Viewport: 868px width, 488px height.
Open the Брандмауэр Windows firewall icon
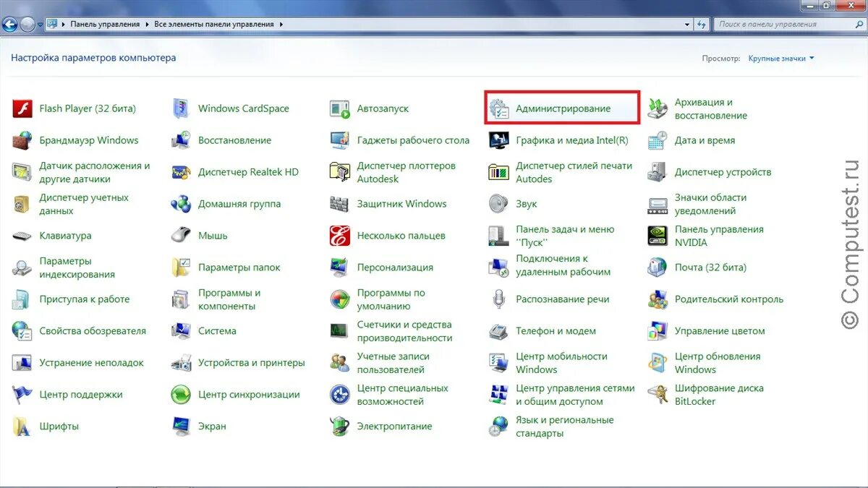point(22,140)
